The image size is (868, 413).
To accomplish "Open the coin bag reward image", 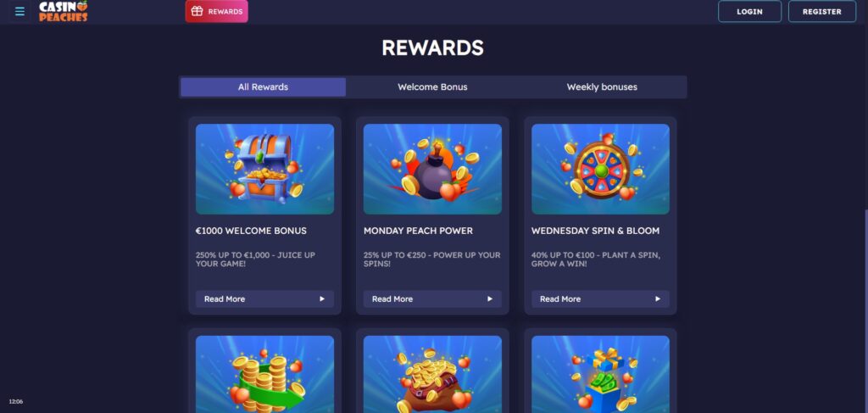I will click(432, 374).
